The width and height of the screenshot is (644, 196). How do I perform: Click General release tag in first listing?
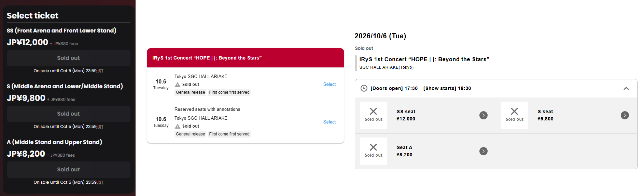click(191, 92)
